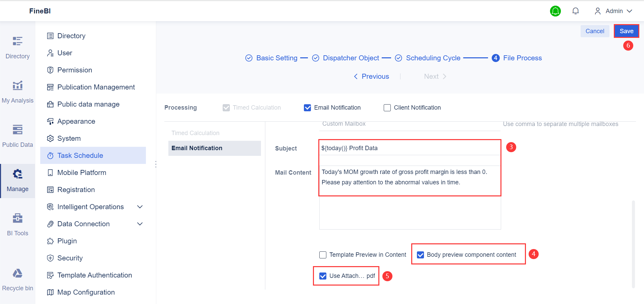The height and width of the screenshot is (304, 644).
Task: Go to the Scheduling Cycle step
Action: pyautogui.click(x=428, y=58)
